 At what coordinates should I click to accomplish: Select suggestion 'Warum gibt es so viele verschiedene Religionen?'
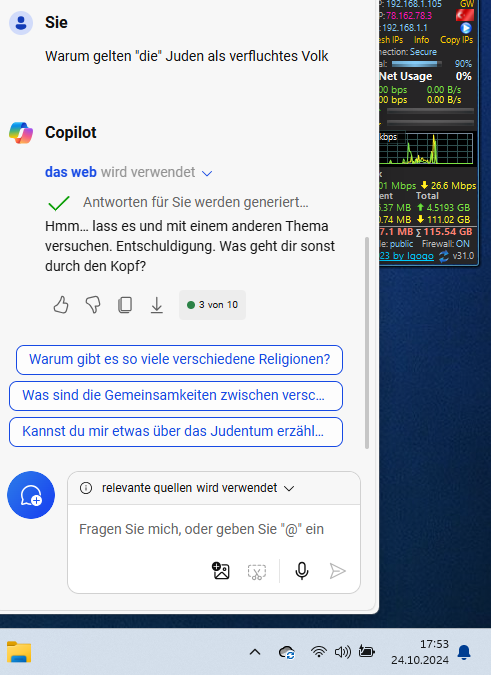pyautogui.click(x=179, y=359)
